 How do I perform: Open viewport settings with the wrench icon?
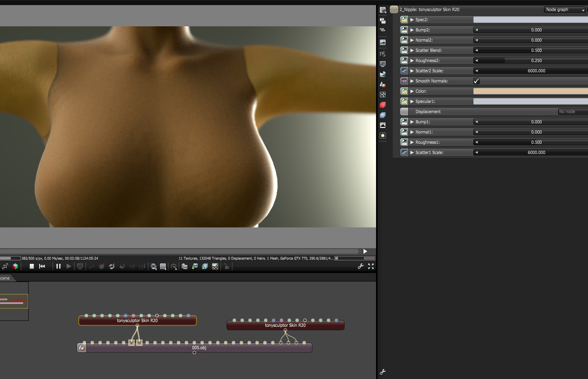click(360, 266)
